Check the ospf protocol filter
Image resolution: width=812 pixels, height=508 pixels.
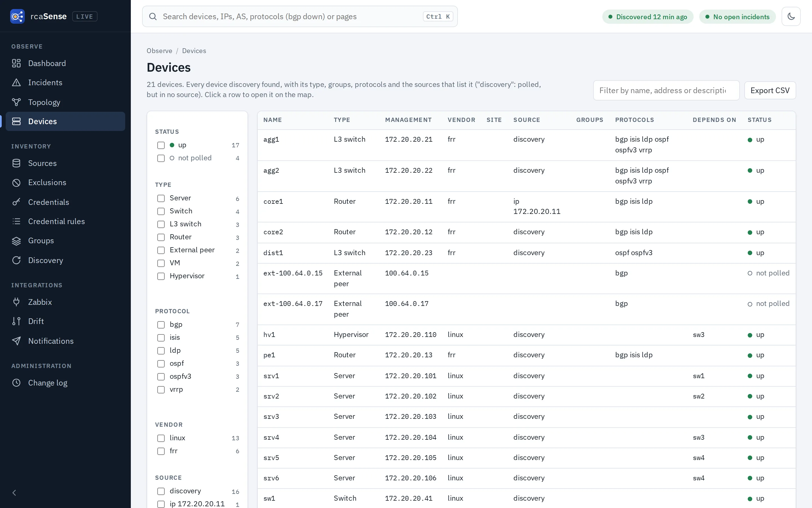(161, 364)
